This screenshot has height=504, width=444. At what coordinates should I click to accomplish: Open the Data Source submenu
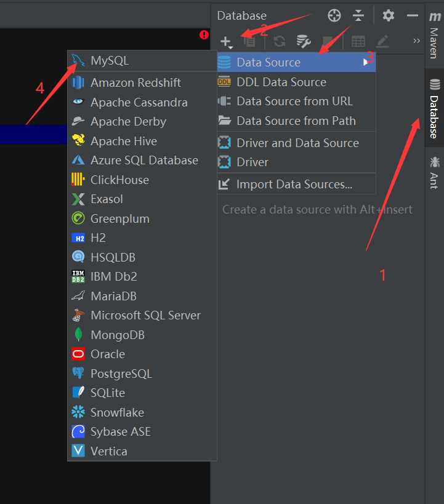coord(296,62)
